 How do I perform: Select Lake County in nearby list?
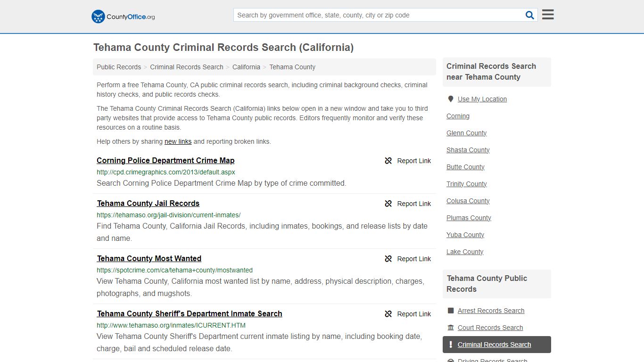point(465,252)
